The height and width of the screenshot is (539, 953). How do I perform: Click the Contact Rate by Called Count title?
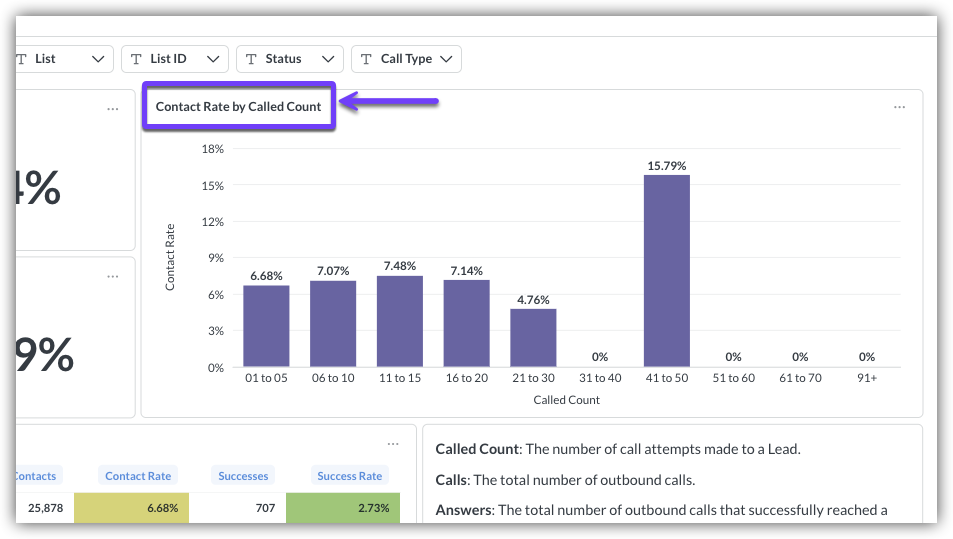(238, 106)
